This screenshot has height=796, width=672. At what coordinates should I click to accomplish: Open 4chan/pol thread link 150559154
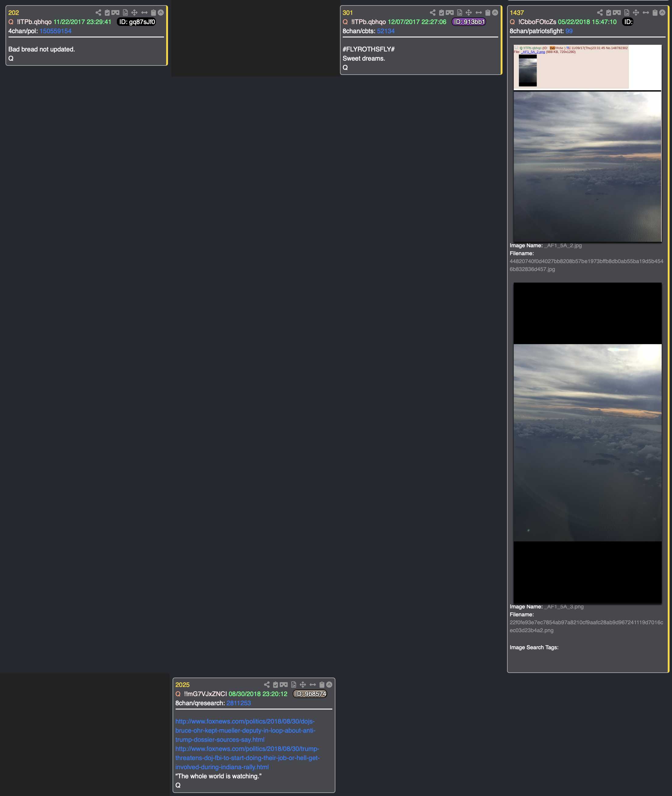tap(56, 31)
